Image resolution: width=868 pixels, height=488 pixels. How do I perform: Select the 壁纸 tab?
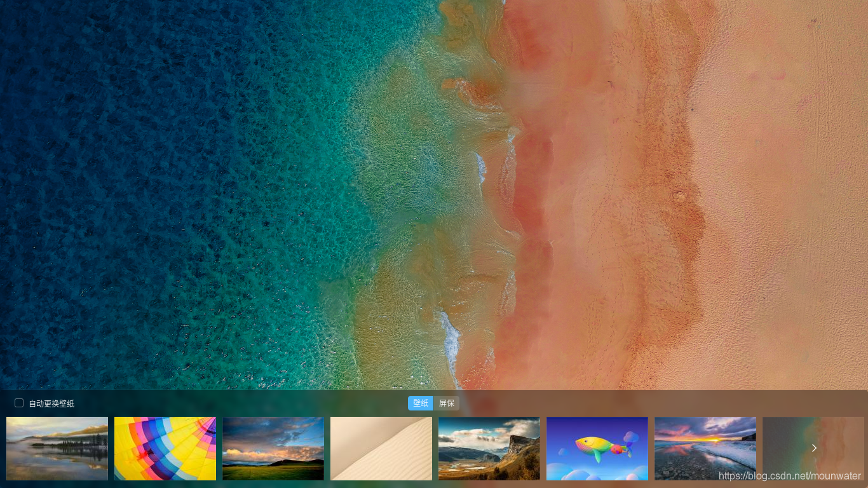(421, 403)
